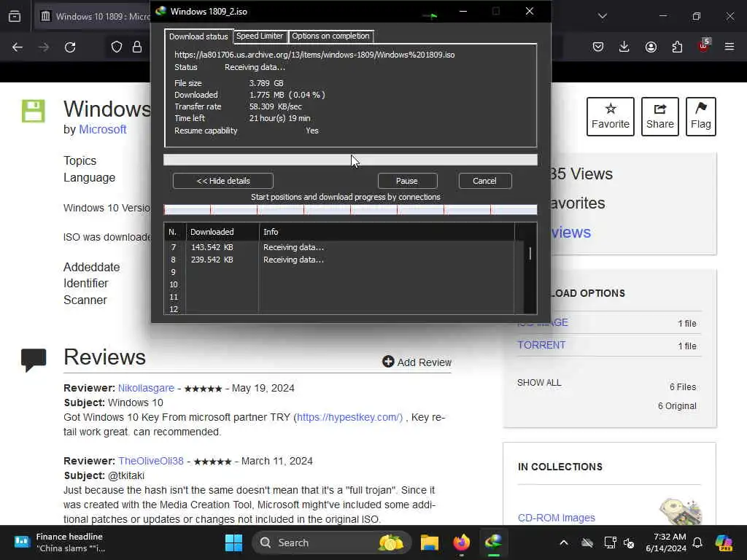Click the browser forward arrow

click(x=44, y=47)
